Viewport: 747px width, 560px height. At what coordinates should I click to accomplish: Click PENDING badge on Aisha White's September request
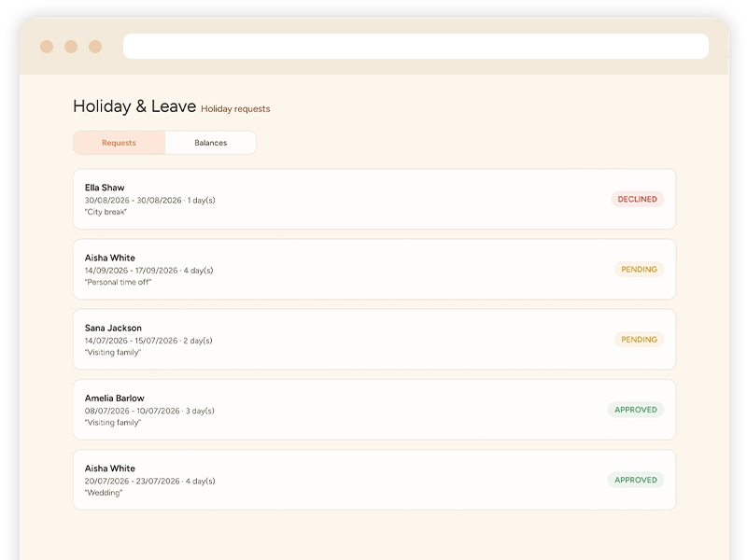tap(639, 269)
